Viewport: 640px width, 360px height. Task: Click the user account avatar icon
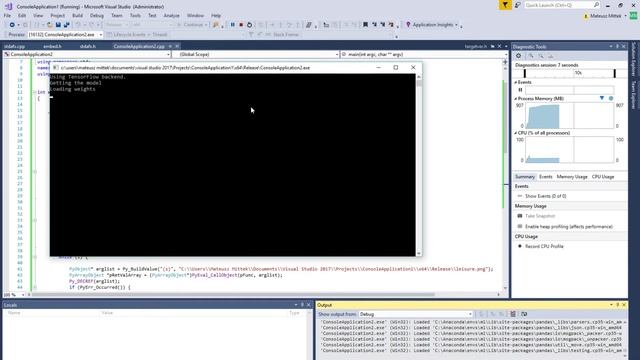633,16
